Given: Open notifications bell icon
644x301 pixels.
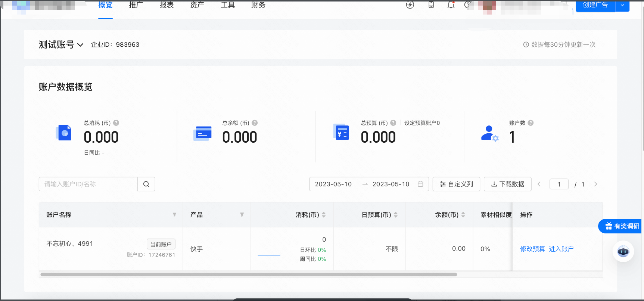Looking at the screenshot, I should [451, 5].
